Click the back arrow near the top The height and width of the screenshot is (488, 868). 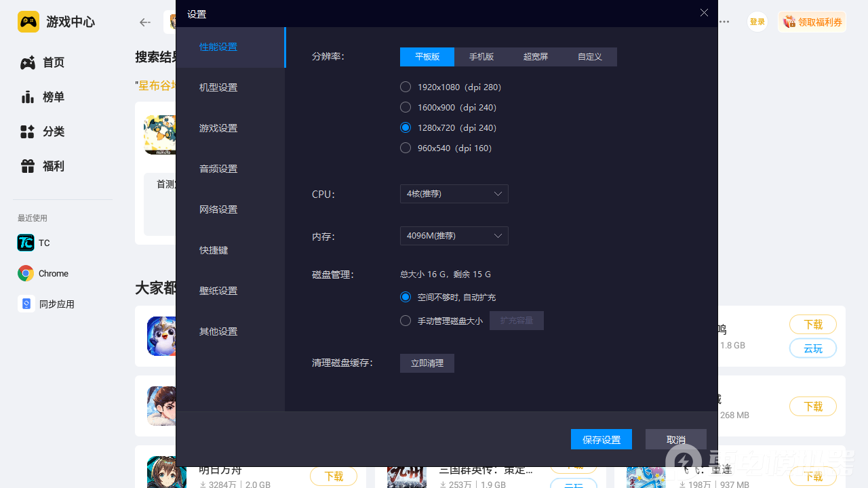coord(144,22)
